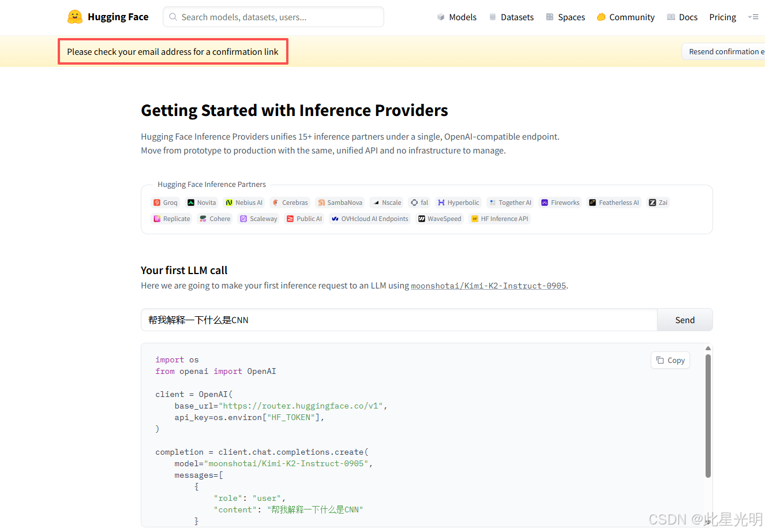Click the search magnifier icon
Image resolution: width=765 pixels, height=532 pixels.
[173, 17]
